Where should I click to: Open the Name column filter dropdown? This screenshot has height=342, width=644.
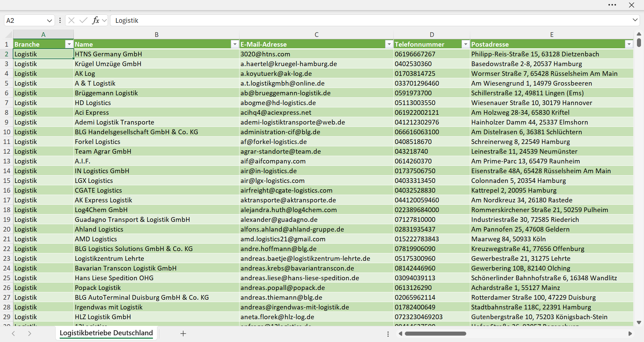pos(235,44)
